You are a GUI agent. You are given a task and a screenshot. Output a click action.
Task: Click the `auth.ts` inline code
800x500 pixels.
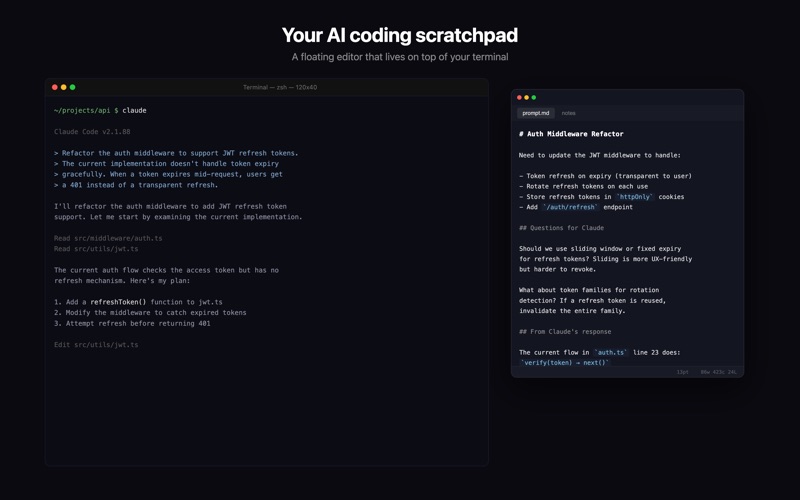click(611, 353)
